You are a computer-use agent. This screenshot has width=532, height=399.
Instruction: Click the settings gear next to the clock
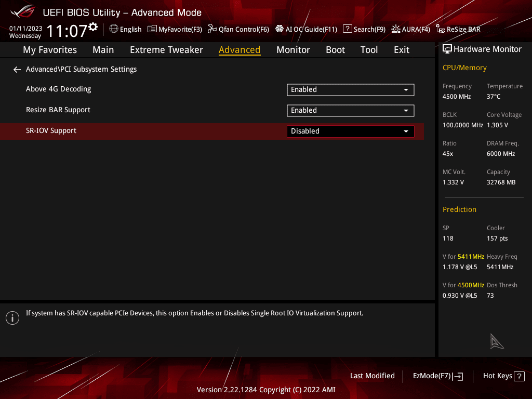(x=93, y=27)
